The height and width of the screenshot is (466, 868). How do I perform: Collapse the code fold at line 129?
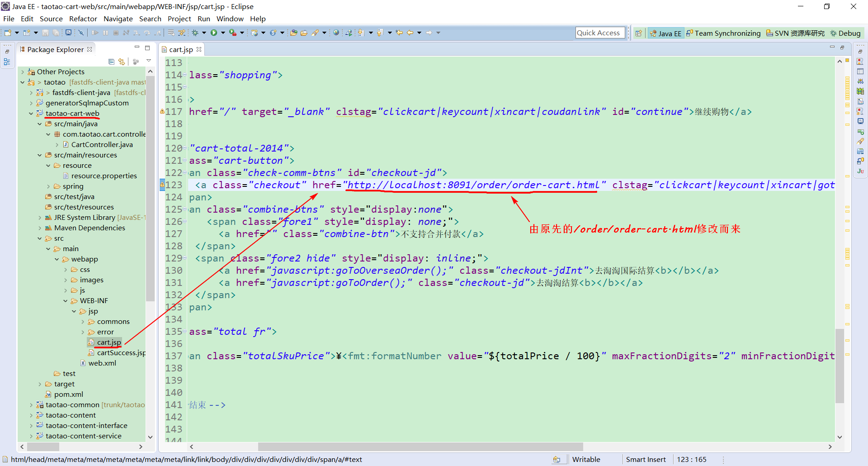point(185,258)
